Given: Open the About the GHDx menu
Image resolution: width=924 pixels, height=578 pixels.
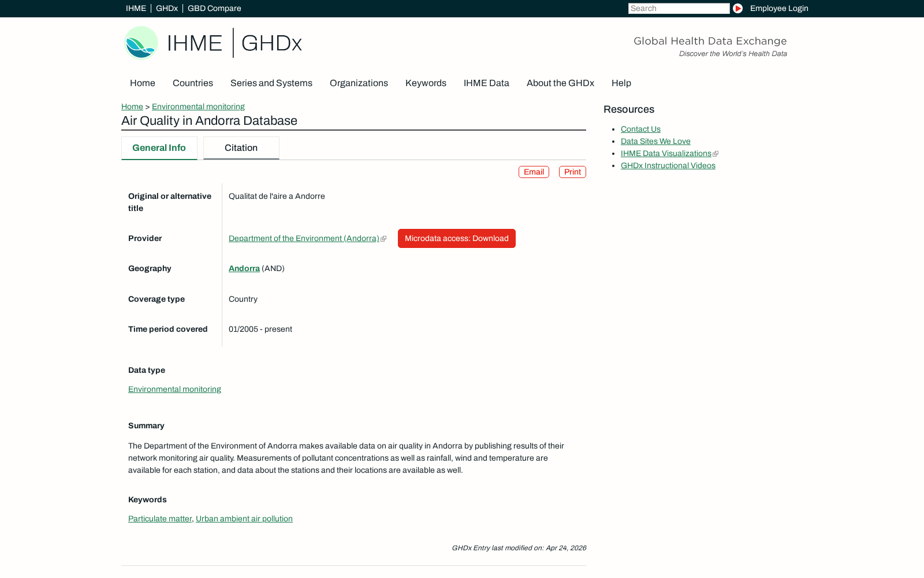Looking at the screenshot, I should (560, 83).
